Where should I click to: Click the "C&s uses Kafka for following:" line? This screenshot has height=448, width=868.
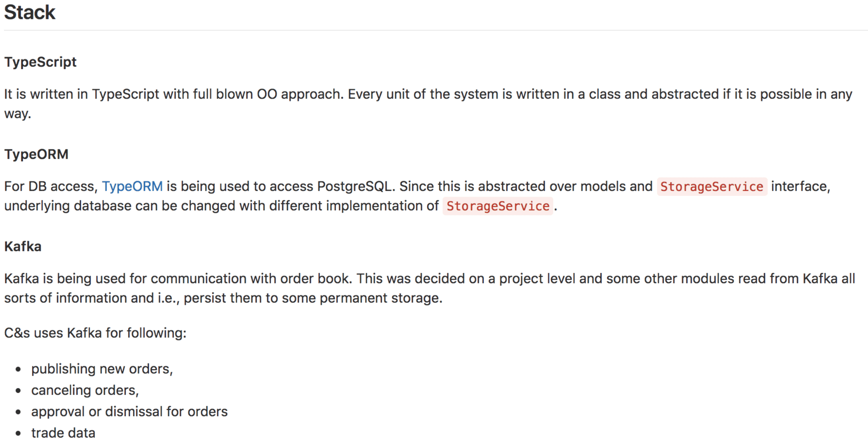click(x=95, y=333)
